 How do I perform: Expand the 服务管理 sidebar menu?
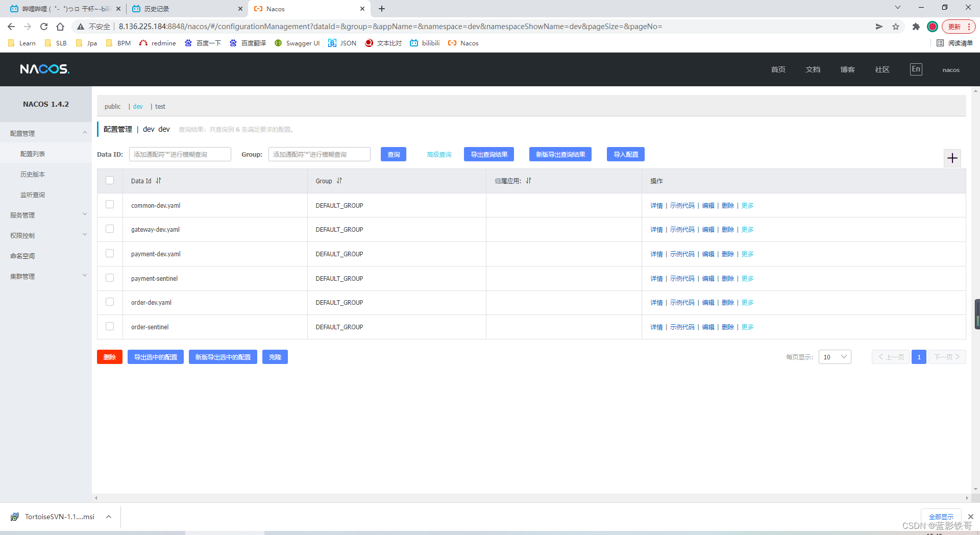coord(46,215)
